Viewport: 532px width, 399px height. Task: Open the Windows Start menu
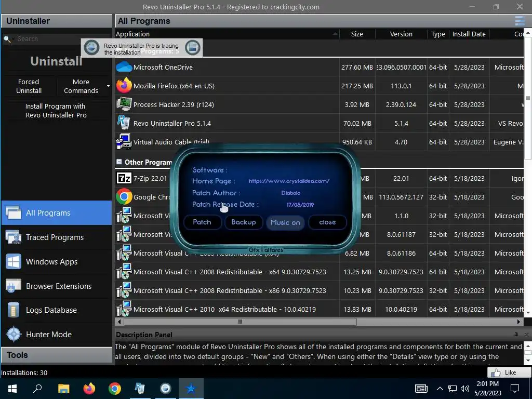pyautogui.click(x=12, y=388)
